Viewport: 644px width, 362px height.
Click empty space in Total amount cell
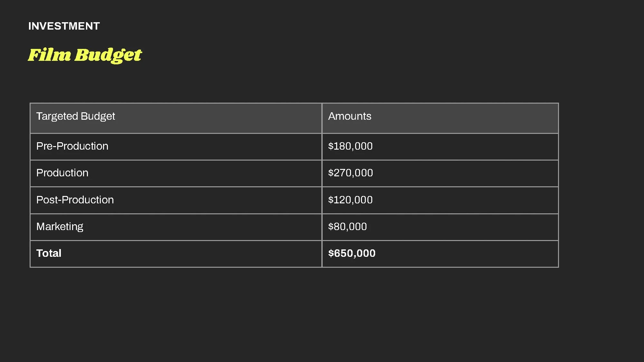[467, 254]
